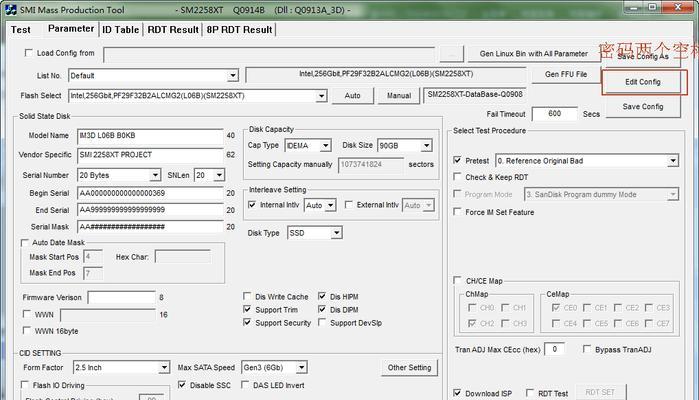Open the 8P RDT Result tab
The height and width of the screenshot is (400, 699).
click(239, 30)
